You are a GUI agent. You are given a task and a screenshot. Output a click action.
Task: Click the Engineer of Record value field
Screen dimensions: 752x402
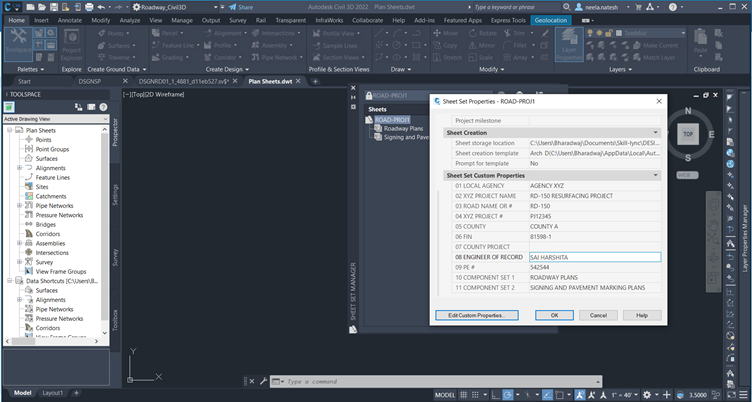point(595,257)
